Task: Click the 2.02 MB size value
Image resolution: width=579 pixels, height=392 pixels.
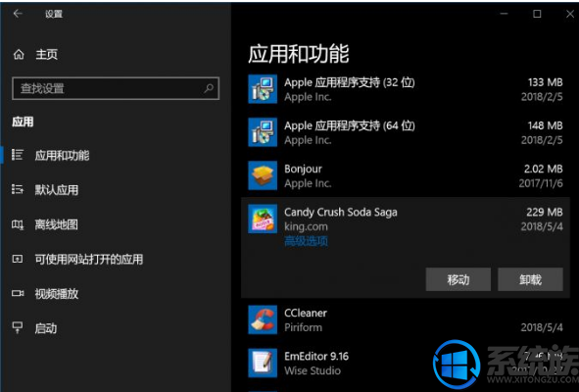Action: click(x=544, y=169)
